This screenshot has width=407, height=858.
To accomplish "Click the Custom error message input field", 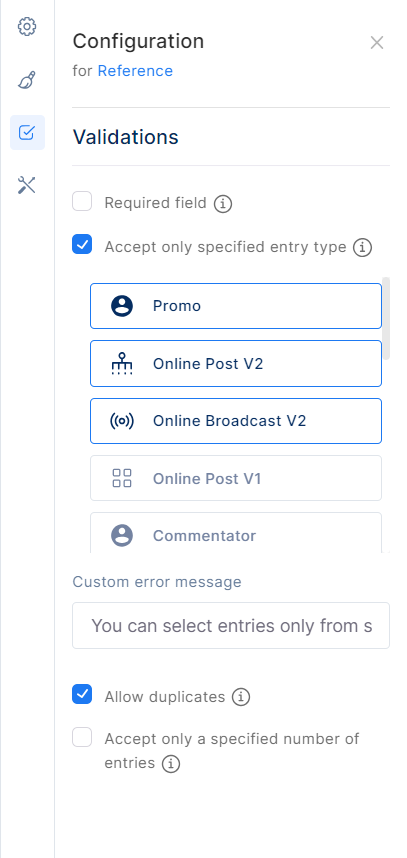I will tap(231, 625).
